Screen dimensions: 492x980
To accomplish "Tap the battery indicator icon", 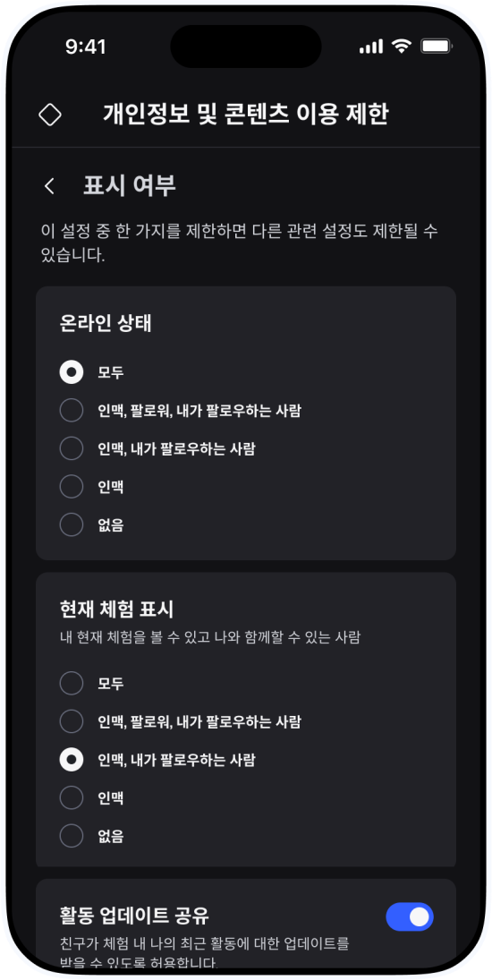I will point(437,47).
